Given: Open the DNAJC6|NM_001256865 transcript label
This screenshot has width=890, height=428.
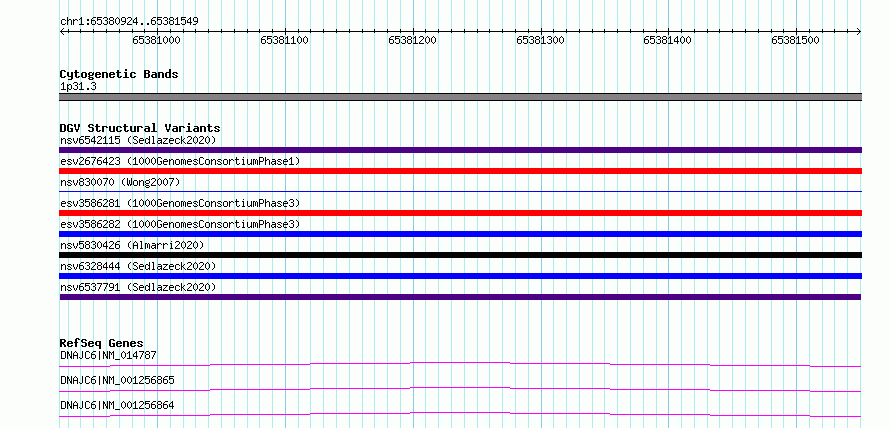Looking at the screenshot, I should 117,380.
